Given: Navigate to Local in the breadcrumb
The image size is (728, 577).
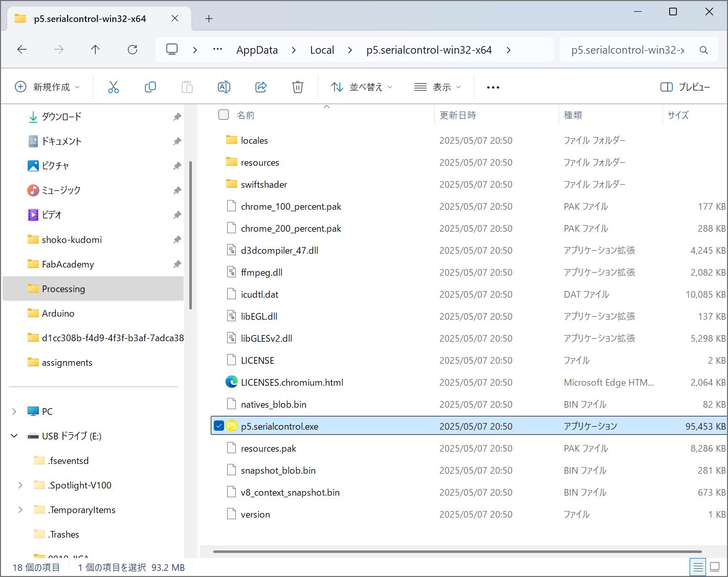Looking at the screenshot, I should click(x=322, y=50).
